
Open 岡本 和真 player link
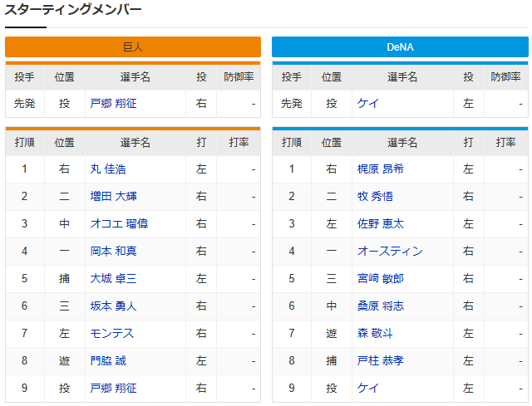tap(113, 251)
